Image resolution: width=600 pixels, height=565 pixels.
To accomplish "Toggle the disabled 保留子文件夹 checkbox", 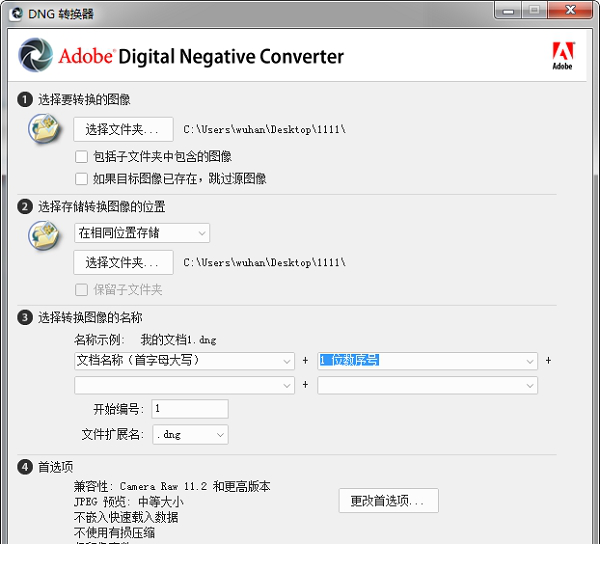I will pyautogui.click(x=81, y=290).
